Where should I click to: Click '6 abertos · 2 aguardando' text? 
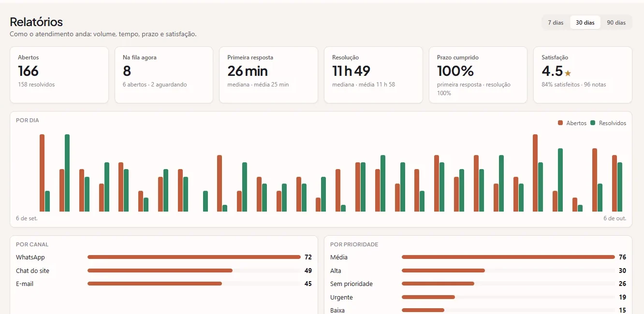pyautogui.click(x=155, y=85)
